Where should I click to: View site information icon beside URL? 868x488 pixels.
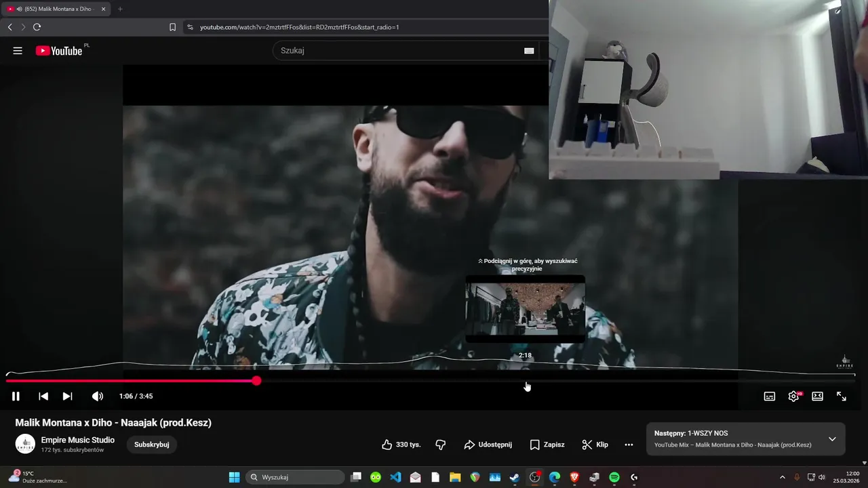[x=190, y=27]
